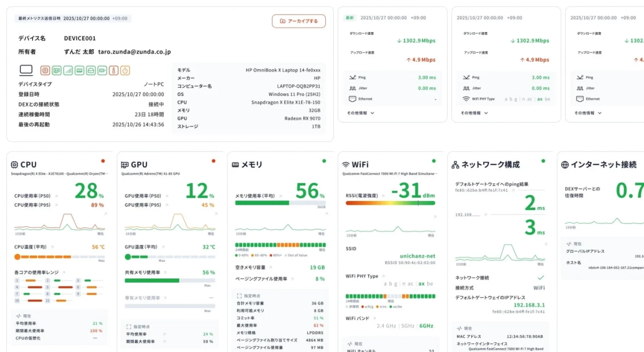Screen dimensions: 644x352
Task: Click the WiFi icon on the WiFi panel header
Action: click(x=346, y=164)
